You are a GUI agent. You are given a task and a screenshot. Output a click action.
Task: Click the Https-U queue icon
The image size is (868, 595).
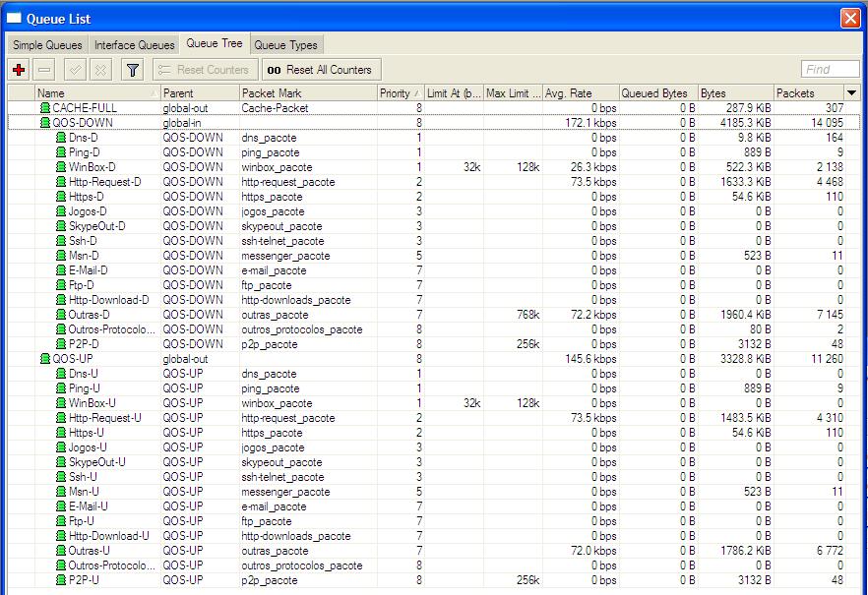point(61,433)
